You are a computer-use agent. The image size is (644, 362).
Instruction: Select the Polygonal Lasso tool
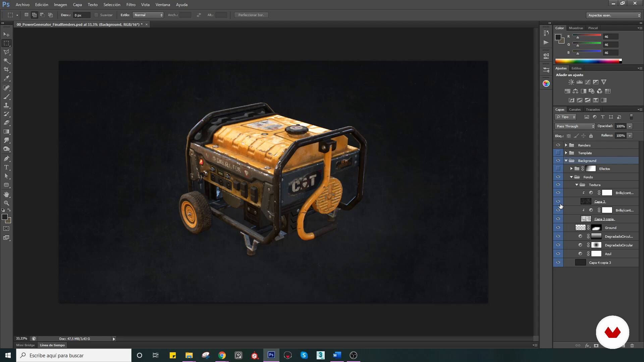coord(6,52)
